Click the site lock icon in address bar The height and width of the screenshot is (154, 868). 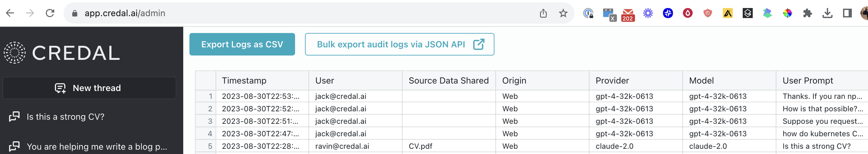pyautogui.click(x=74, y=13)
